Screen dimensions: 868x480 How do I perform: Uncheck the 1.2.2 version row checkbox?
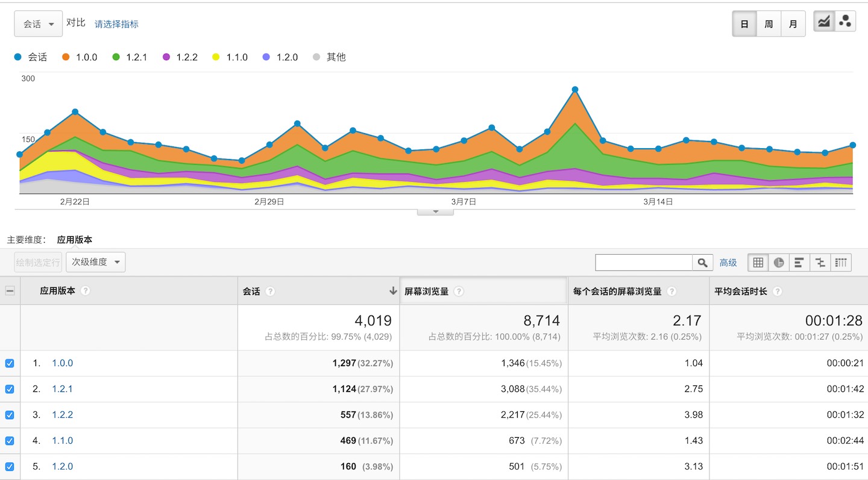pyautogui.click(x=10, y=415)
